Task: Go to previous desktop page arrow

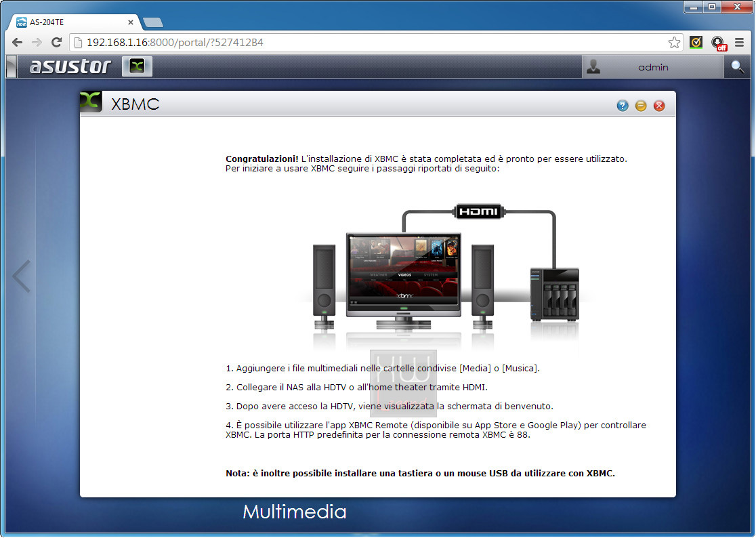Action: tap(21, 276)
